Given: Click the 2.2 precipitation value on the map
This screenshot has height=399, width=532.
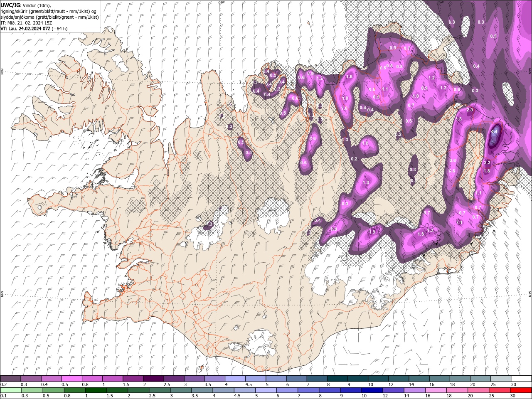Looking at the screenshot, I should [488, 163].
